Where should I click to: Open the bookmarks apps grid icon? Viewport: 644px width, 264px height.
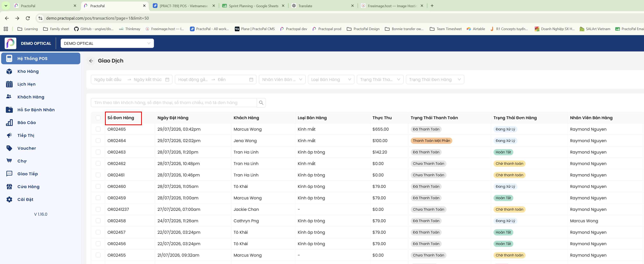coord(6,29)
